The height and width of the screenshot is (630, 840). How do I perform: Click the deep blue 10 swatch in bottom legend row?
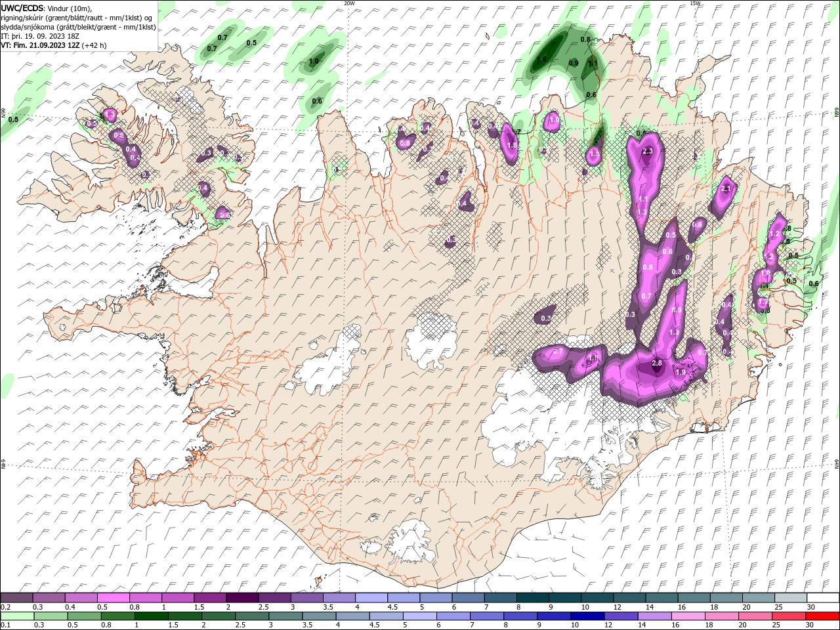(587, 616)
